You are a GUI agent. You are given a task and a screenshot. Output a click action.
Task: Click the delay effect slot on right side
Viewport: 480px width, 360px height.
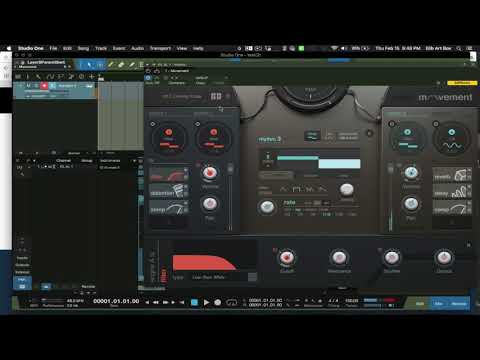452,191
